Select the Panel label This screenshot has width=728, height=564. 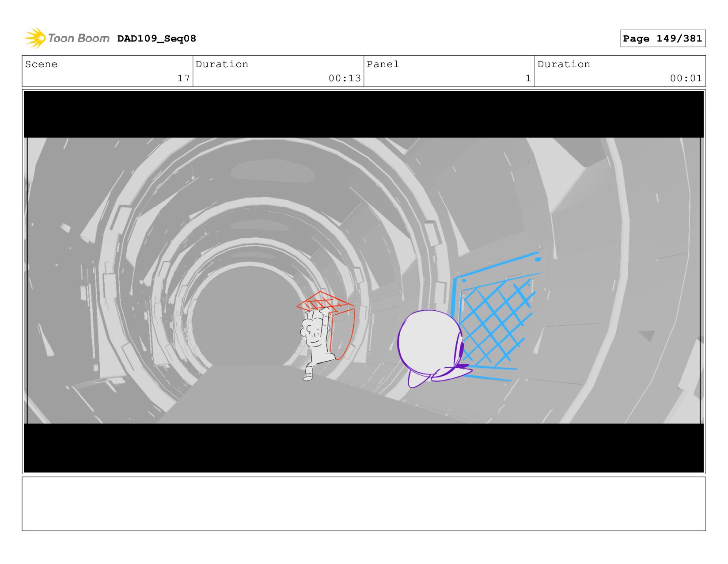(383, 64)
